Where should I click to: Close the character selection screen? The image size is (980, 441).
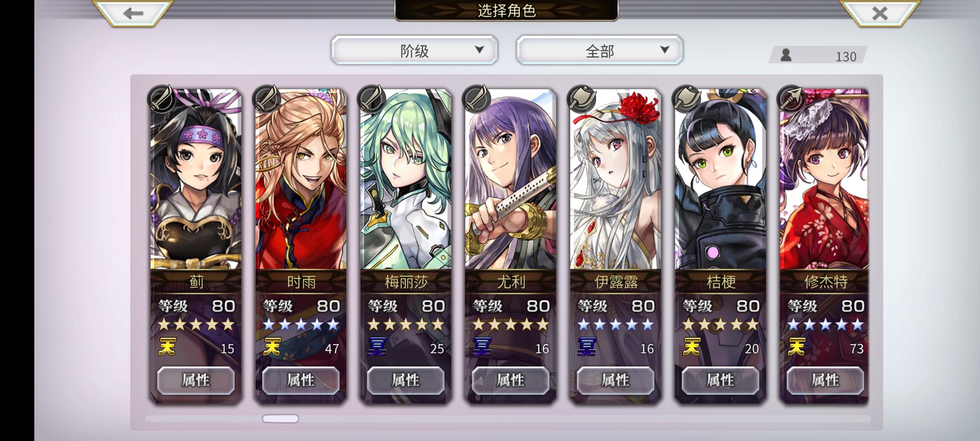tap(880, 13)
